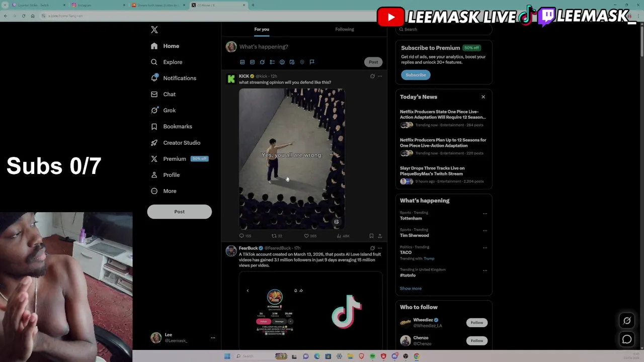The width and height of the screenshot is (644, 362).
Task: Open Spotify from the taskbar
Action: (x=372, y=356)
